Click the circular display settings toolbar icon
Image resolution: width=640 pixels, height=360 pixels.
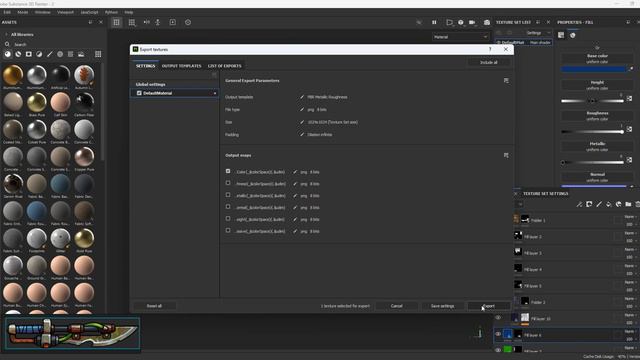[188, 22]
